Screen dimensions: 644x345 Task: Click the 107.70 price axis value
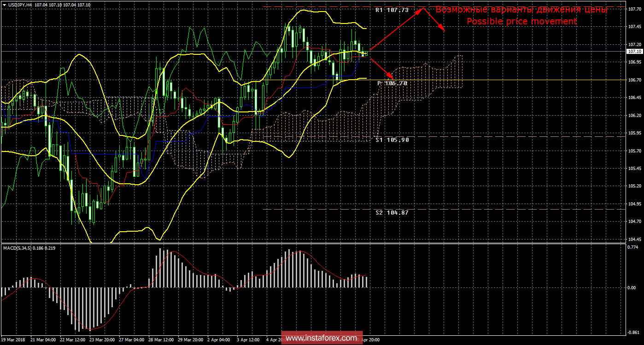634,9
